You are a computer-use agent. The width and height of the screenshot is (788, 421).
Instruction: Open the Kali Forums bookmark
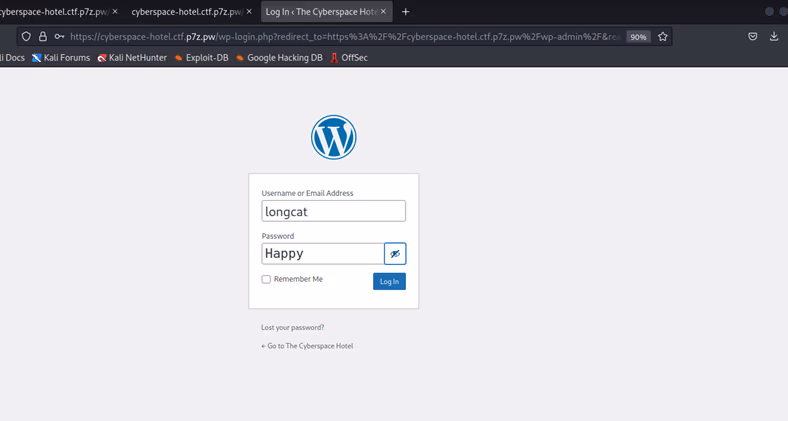(x=61, y=58)
